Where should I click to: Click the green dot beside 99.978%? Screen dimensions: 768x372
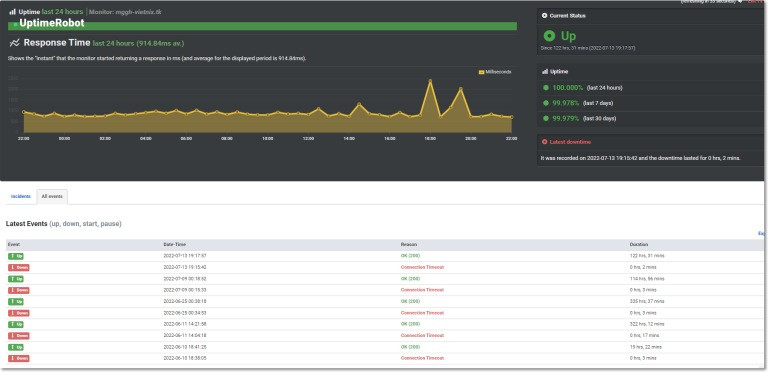[x=546, y=103]
